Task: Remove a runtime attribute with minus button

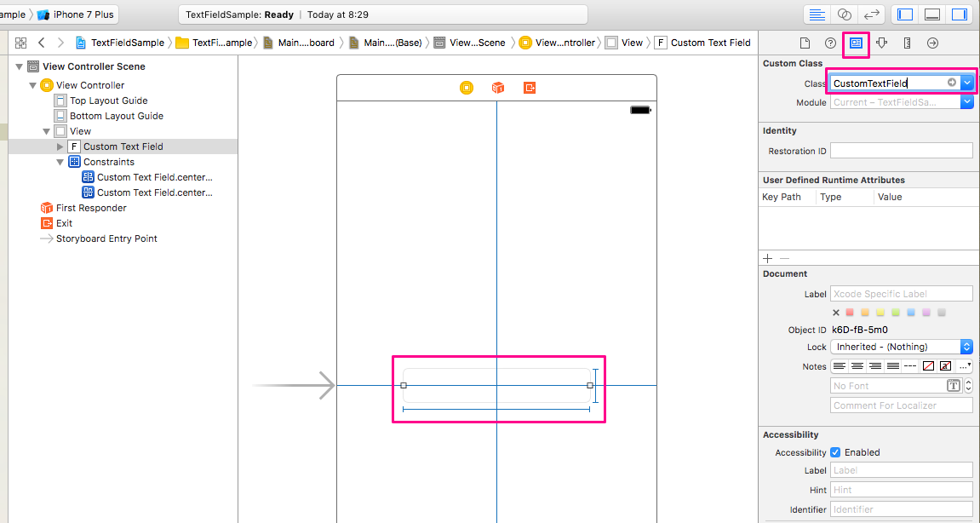Action: pos(784,258)
